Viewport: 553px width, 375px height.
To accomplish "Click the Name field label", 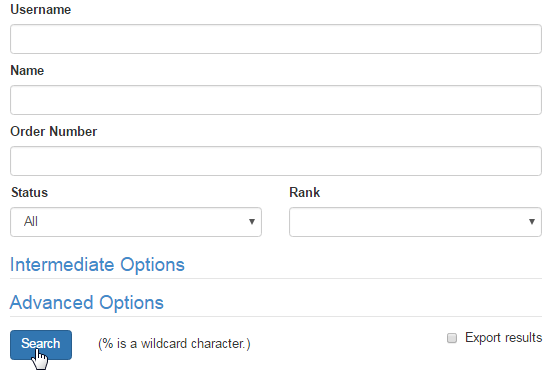I will pos(27,71).
